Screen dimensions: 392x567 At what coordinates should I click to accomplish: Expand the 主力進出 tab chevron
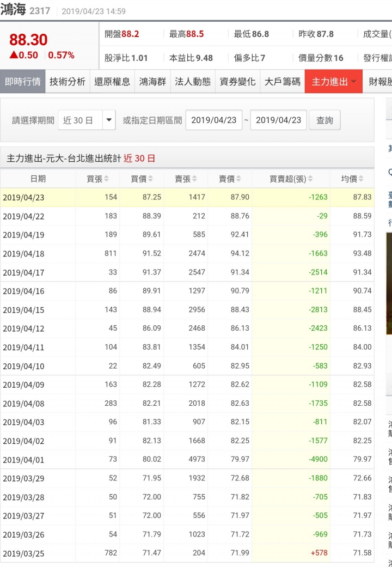click(354, 81)
